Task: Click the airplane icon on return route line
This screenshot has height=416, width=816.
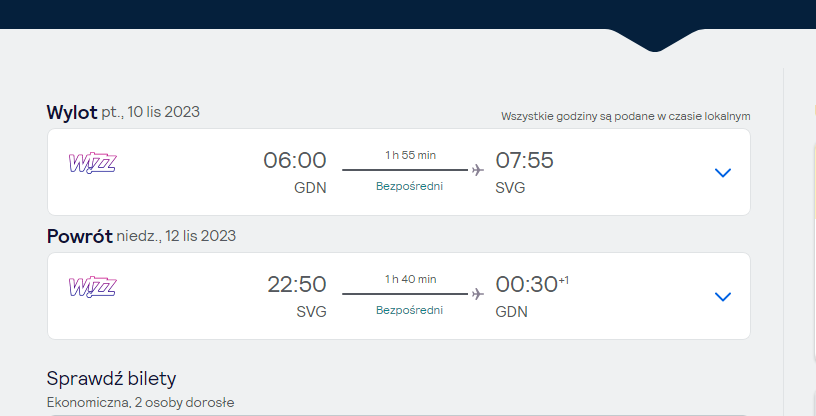Action: pyautogui.click(x=477, y=294)
